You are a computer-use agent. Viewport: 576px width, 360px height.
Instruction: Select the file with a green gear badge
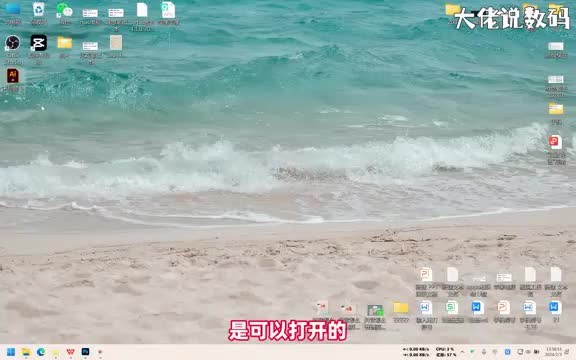[168, 10]
